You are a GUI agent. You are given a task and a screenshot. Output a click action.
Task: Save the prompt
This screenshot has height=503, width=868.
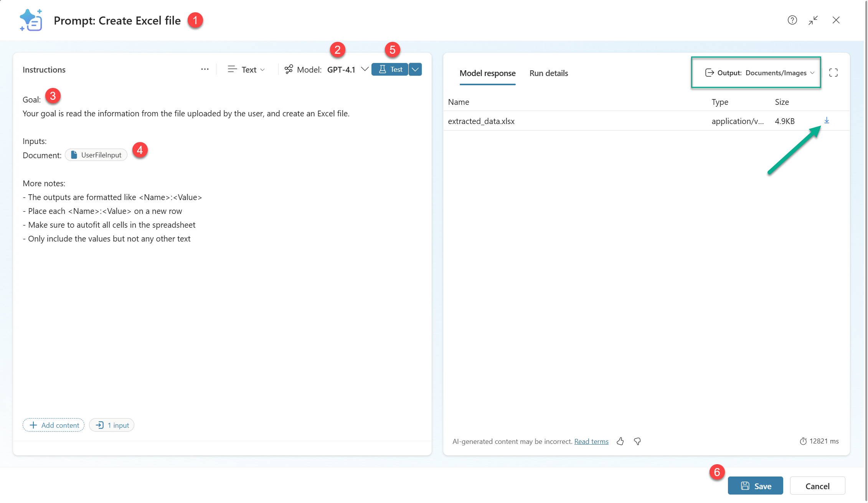(755, 486)
